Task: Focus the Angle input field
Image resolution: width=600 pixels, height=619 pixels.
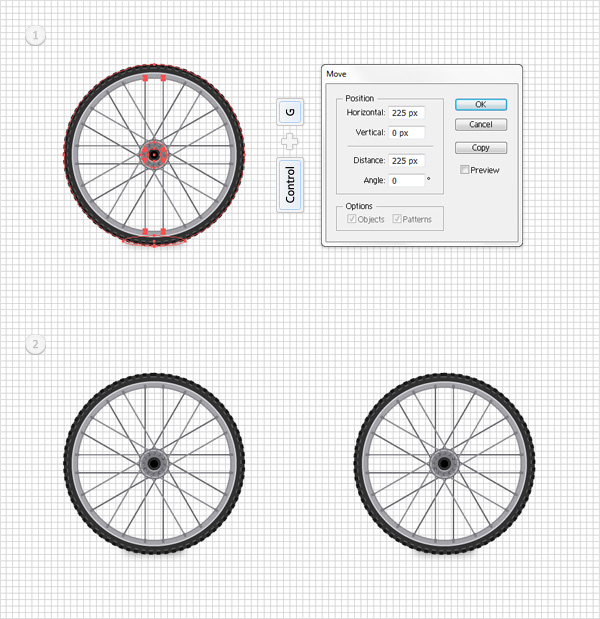Action: pos(407,180)
